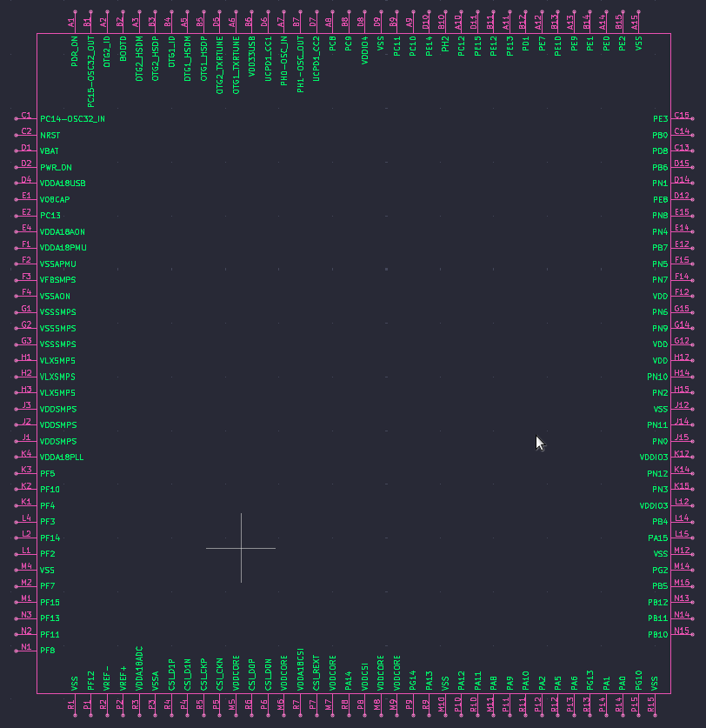This screenshot has width=706, height=728.
Task: Select the PE3 pin on the right edge
Action: click(x=660, y=119)
